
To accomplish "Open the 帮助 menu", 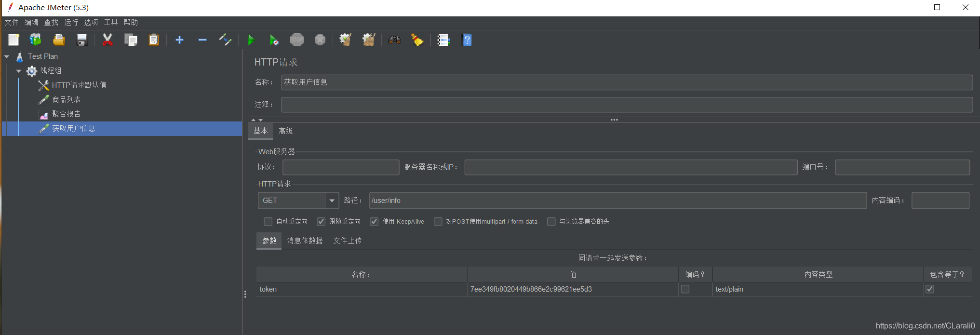I will click(x=131, y=23).
